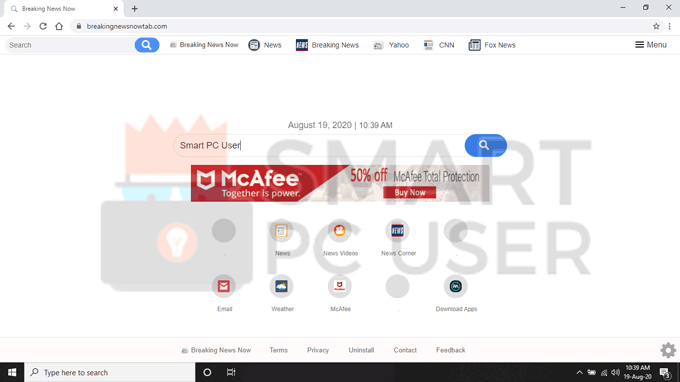Click the large blue center search button
Image resolution: width=680 pixels, height=382 pixels.
[x=485, y=145]
